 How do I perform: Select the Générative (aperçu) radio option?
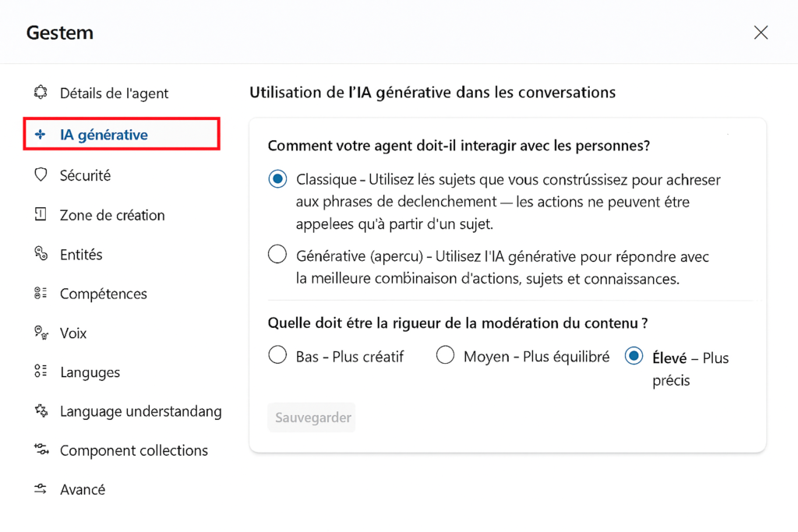coord(277,254)
